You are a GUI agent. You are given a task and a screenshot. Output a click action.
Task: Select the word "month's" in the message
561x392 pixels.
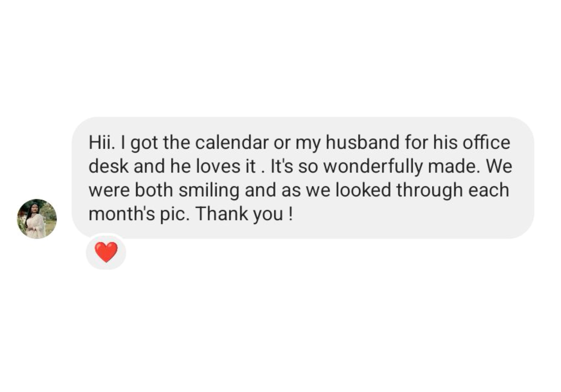click(x=121, y=214)
